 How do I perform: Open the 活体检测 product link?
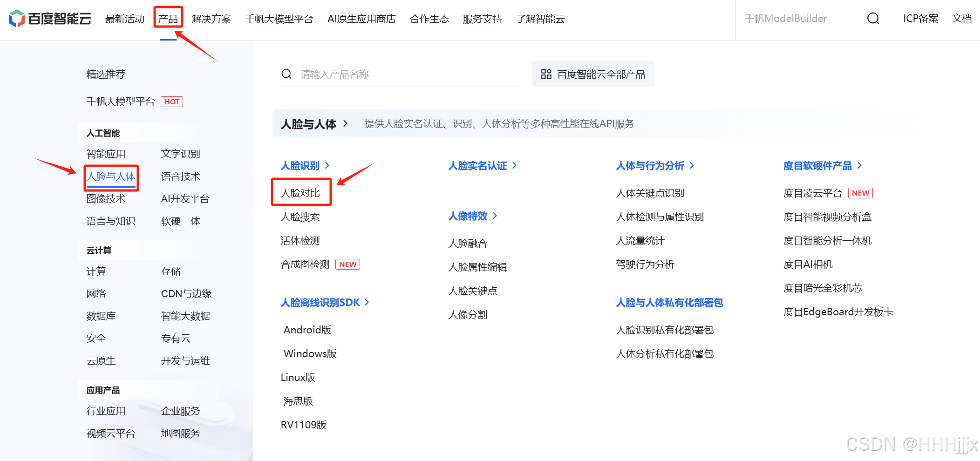[300, 241]
